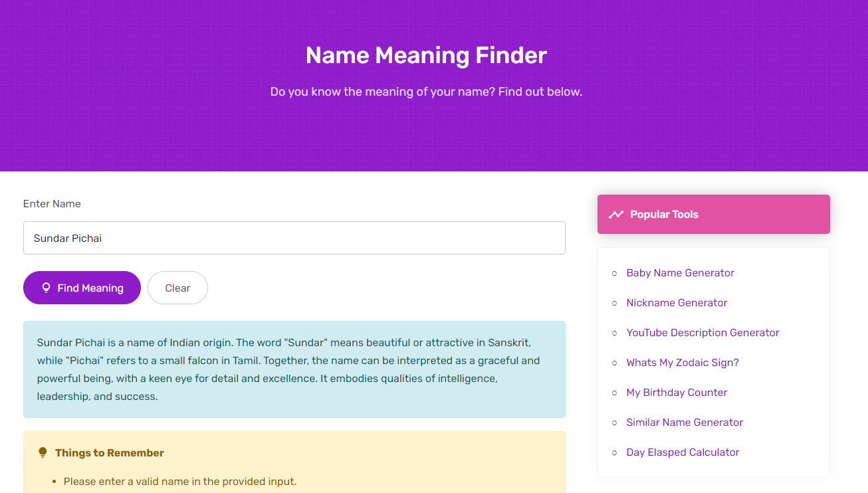Open the My Birthday Counter link
Image resolution: width=868 pixels, height=493 pixels.
pyautogui.click(x=677, y=392)
